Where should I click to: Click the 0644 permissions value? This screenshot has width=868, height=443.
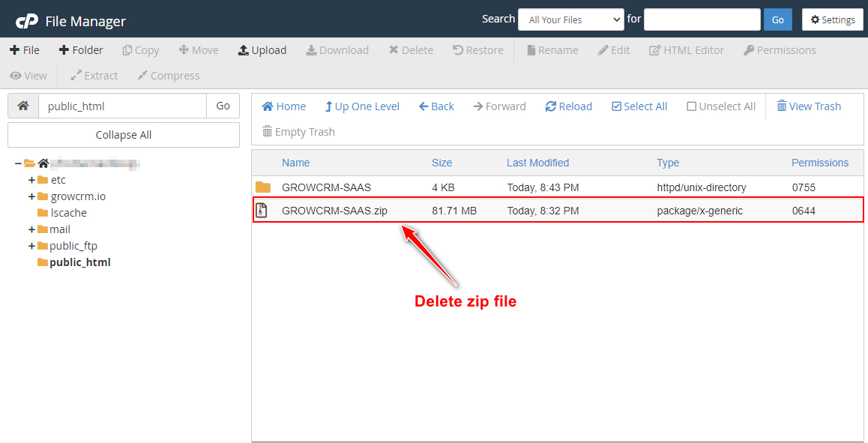click(804, 211)
